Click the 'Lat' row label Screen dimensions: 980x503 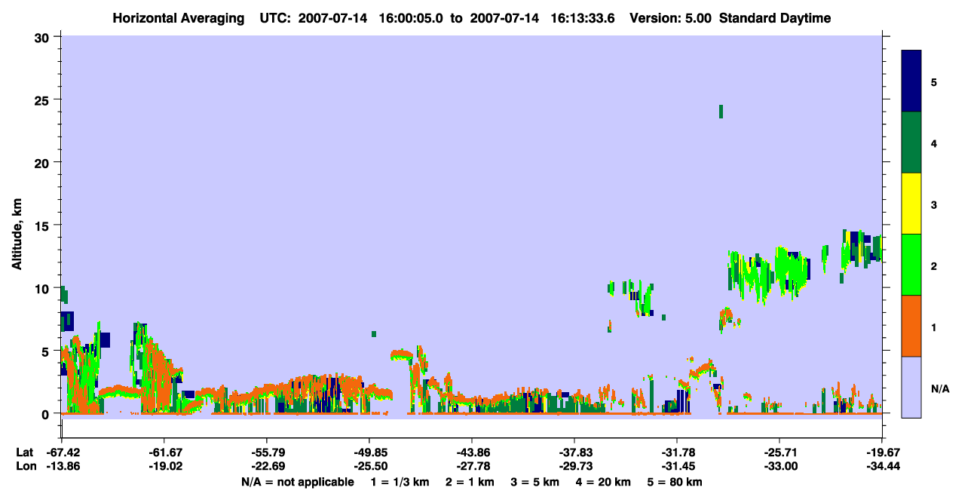click(x=24, y=452)
